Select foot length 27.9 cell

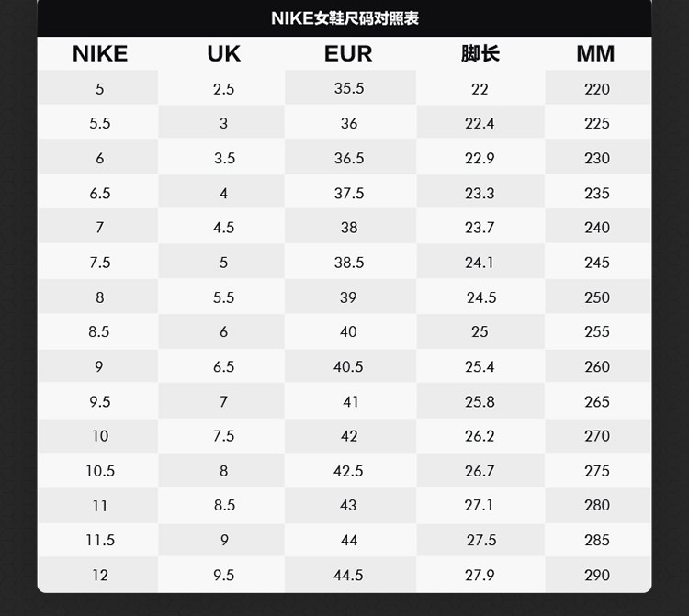pos(480,576)
